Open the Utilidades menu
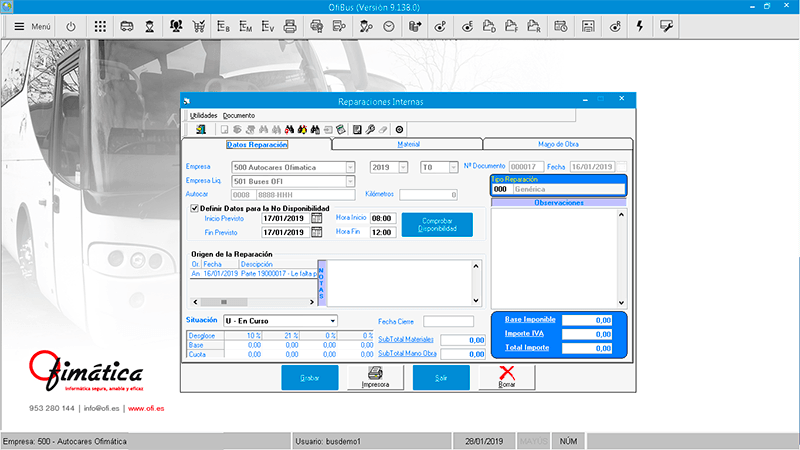The image size is (800, 450). [203, 116]
